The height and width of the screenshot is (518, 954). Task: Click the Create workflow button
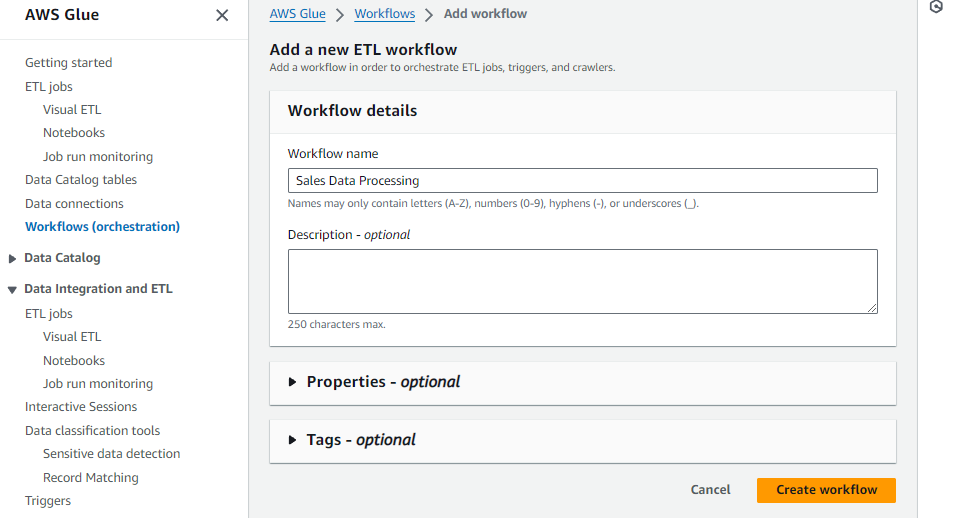click(x=826, y=490)
